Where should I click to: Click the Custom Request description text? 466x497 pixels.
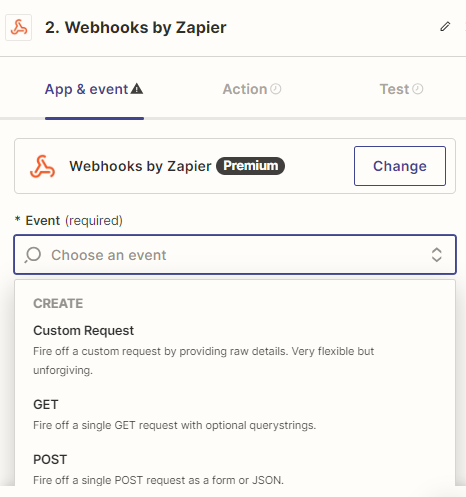pyautogui.click(x=204, y=361)
